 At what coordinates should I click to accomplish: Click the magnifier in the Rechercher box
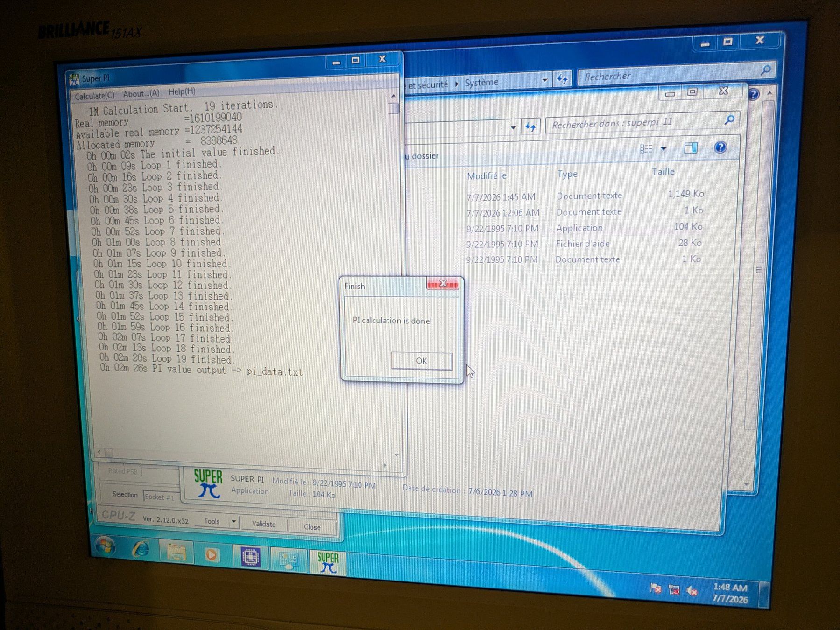pos(766,70)
